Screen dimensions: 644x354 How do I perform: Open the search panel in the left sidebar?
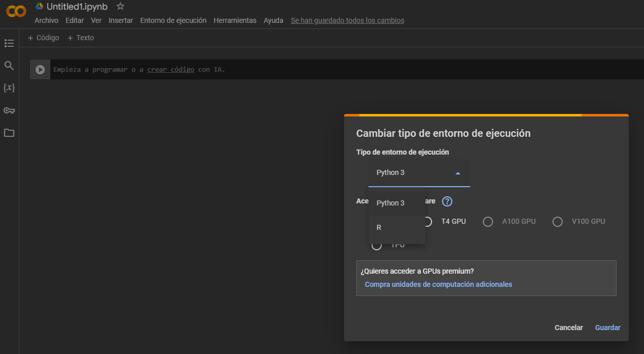click(x=9, y=66)
